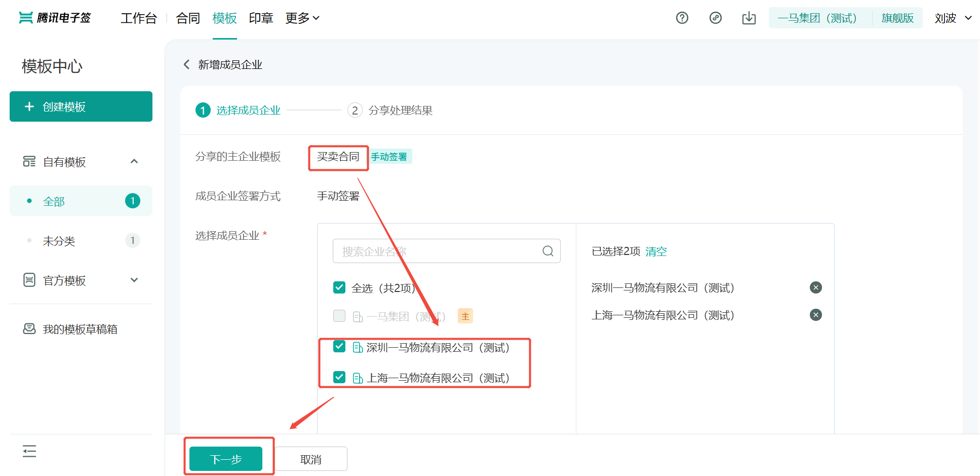Click the document icon beside 上海一马物流有限公司
Image resolution: width=980 pixels, height=476 pixels.
[358, 378]
